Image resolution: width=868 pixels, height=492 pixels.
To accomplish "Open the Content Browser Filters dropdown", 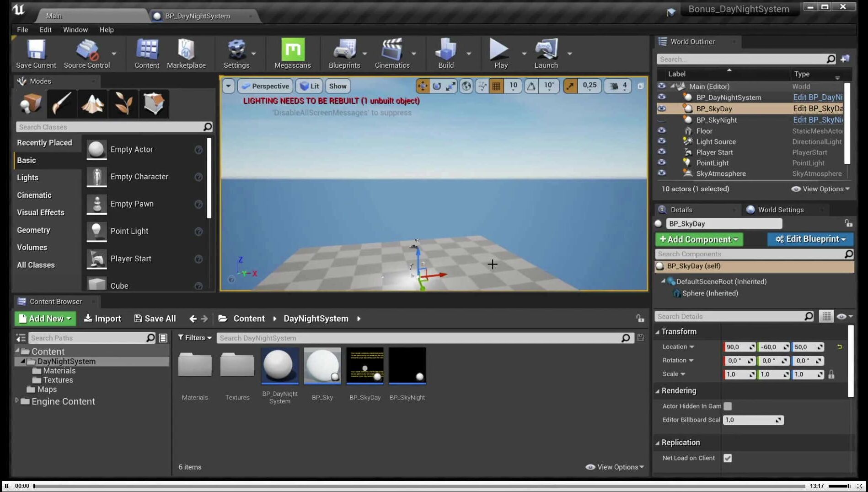I will pos(195,338).
